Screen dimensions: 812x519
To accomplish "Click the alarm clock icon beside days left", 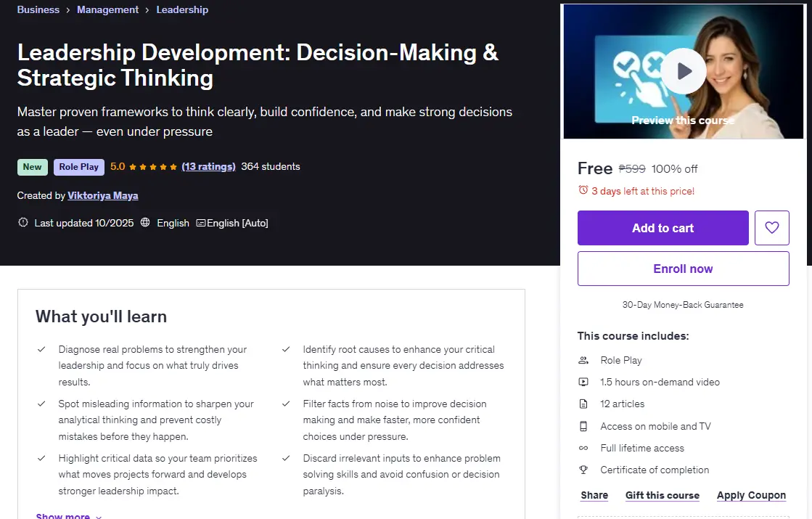I will tap(583, 190).
